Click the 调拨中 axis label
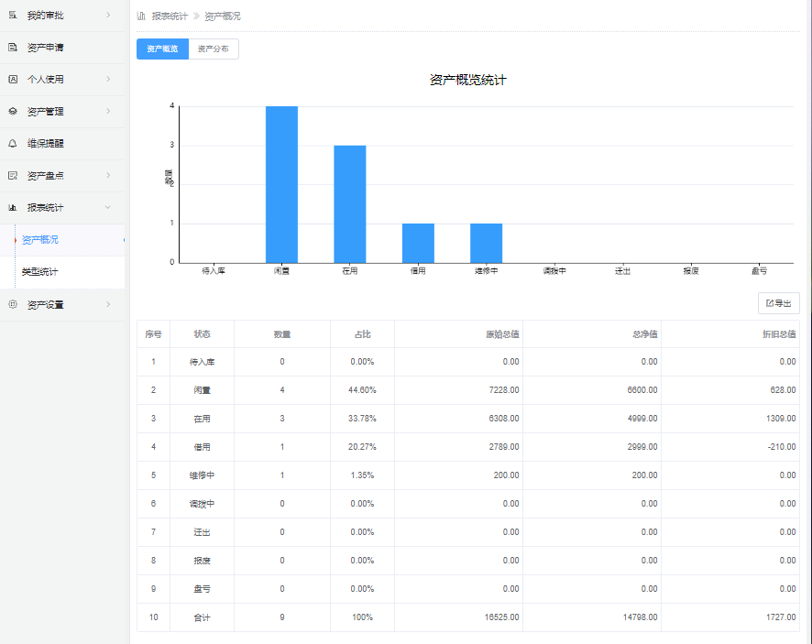 point(554,271)
